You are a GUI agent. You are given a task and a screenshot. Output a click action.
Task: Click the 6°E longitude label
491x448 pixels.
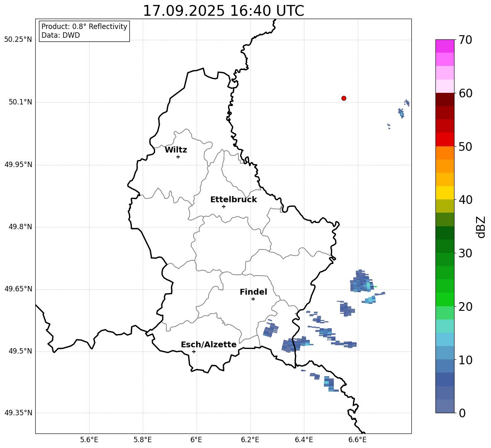click(196, 440)
